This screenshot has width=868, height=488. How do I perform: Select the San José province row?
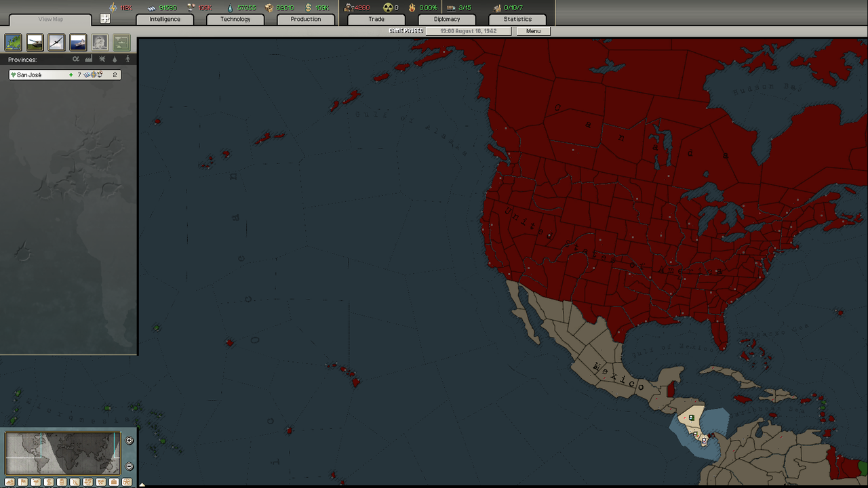click(65, 75)
